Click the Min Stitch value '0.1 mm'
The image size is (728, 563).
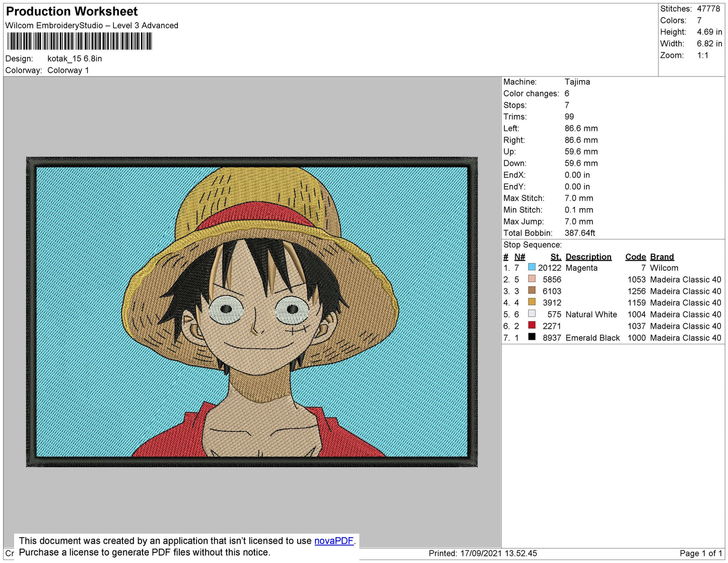pyautogui.click(x=579, y=210)
